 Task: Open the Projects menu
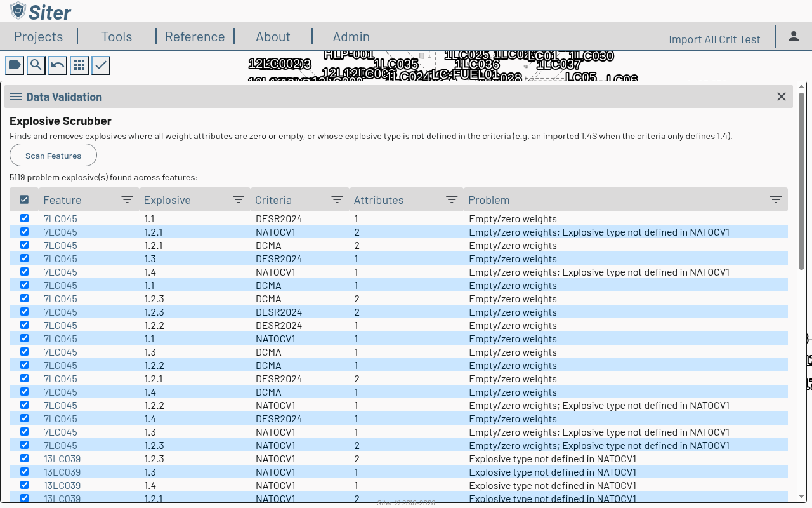coord(39,37)
